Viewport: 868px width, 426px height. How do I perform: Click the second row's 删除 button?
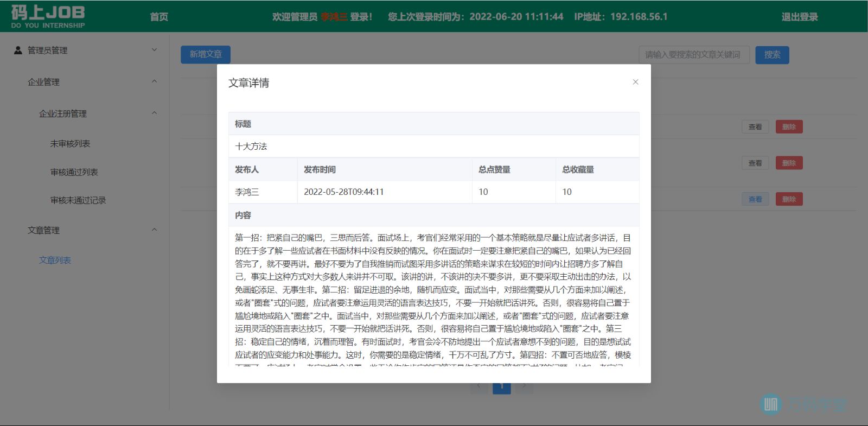789,163
